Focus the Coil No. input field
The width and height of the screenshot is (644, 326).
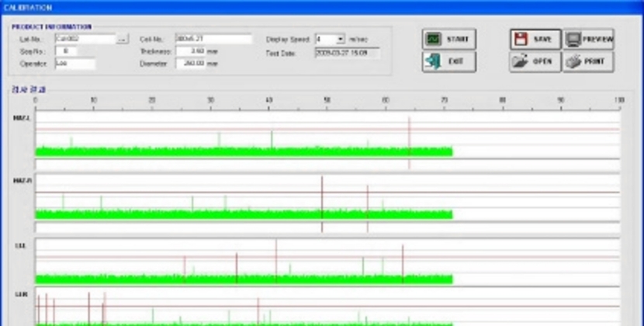click(213, 39)
